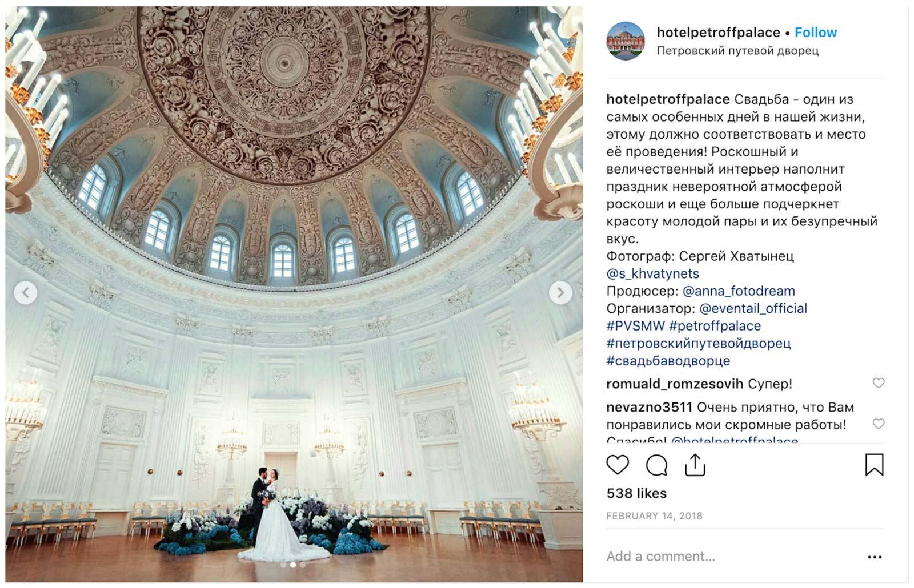Image resolution: width=914 pixels, height=588 pixels.
Task: Go to the previous photo in carousel
Action: tap(25, 293)
